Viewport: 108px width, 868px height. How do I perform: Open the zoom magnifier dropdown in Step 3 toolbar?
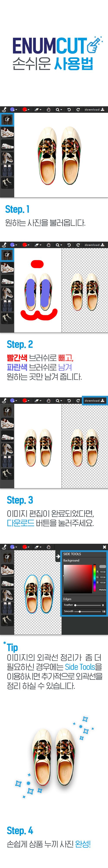tap(59, 400)
